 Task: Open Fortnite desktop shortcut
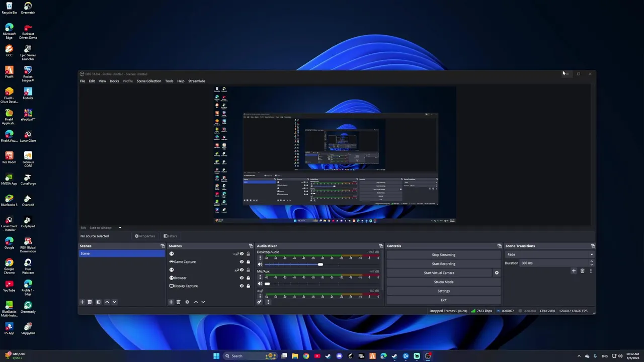28,93
